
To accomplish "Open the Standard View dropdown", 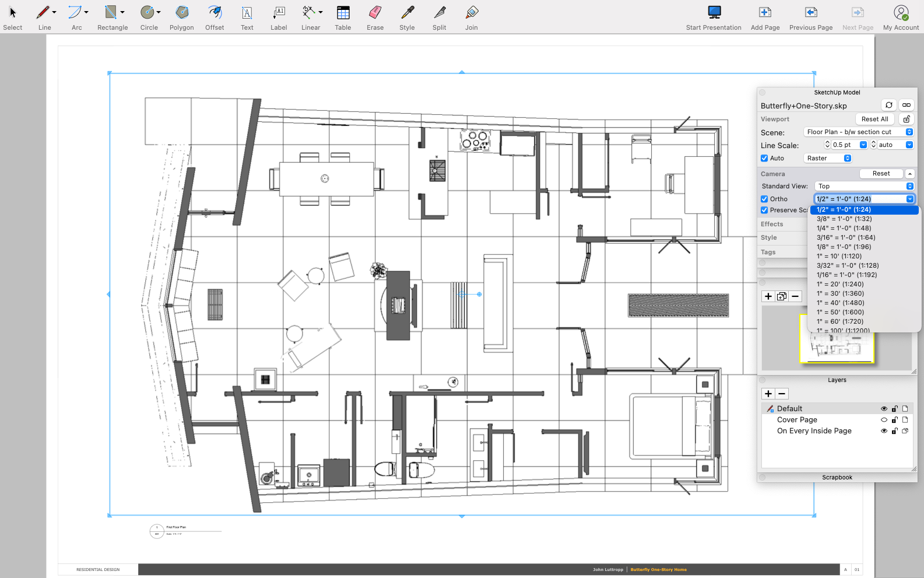I will coord(864,186).
